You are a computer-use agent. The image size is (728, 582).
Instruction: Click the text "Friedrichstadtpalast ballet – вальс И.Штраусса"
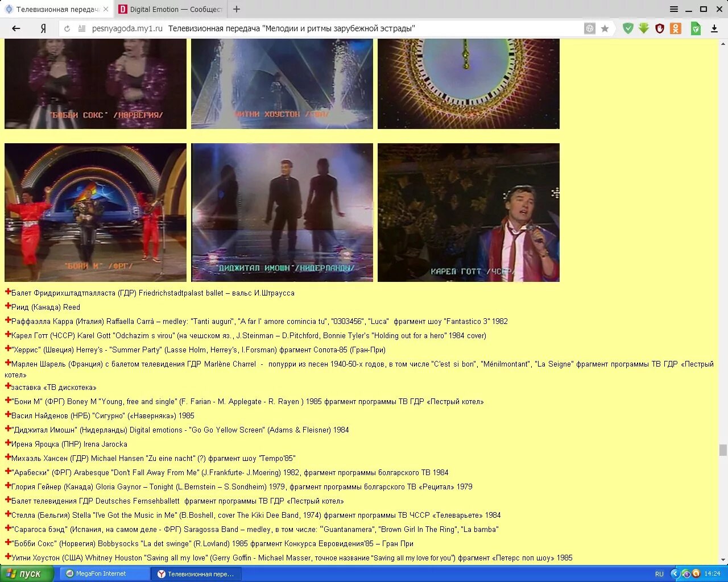[x=217, y=293]
